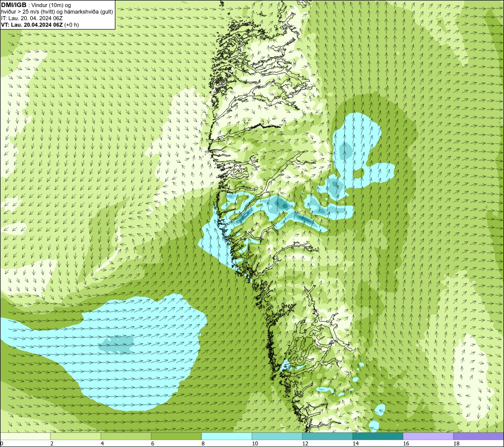Screen dimensions: 504x447
Task: Click the legend label '8'
Action: click(203, 443)
